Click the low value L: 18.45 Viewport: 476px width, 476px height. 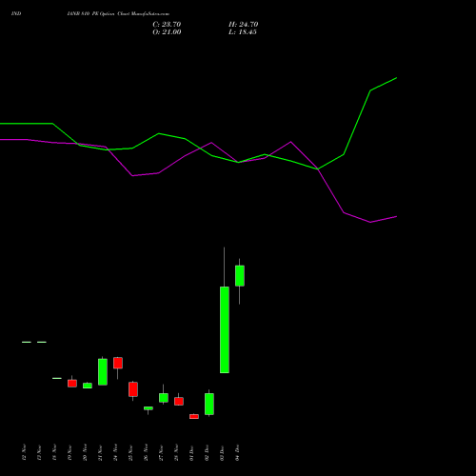click(x=243, y=32)
